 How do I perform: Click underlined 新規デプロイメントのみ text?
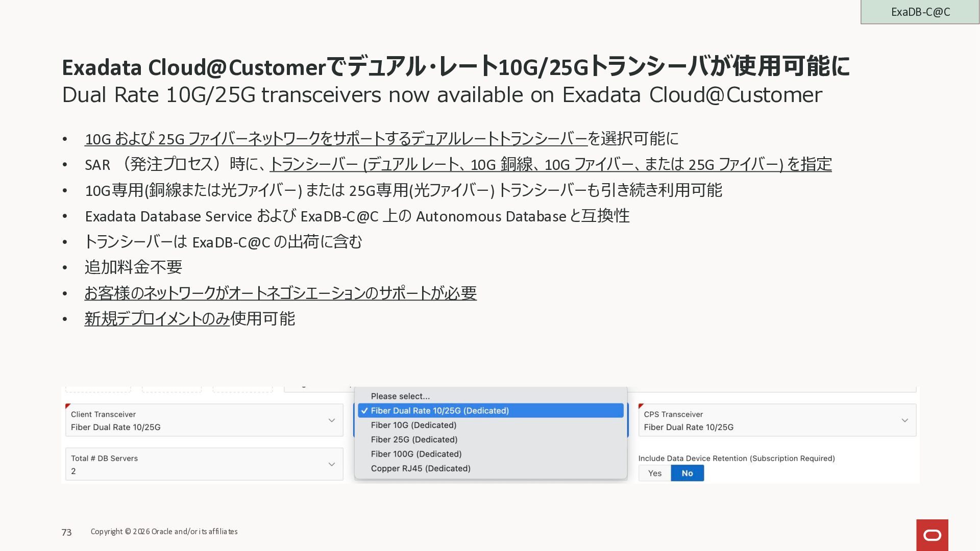coord(157,319)
